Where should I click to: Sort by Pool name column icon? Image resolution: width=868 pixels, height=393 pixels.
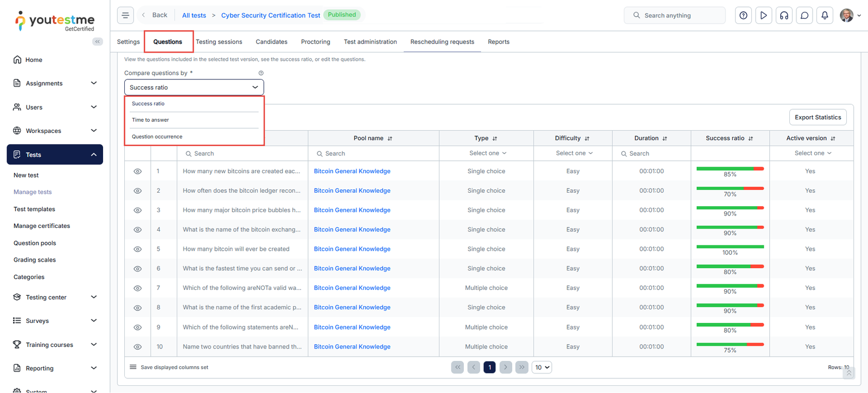390,138
